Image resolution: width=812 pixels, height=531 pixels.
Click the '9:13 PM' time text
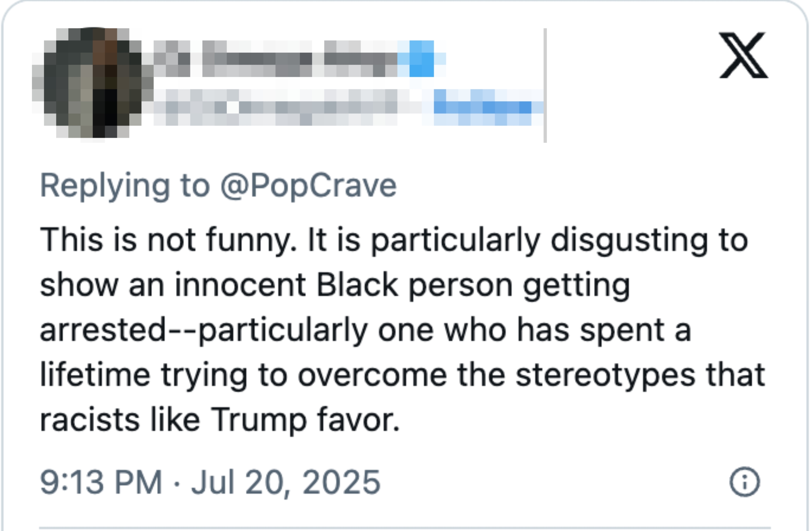(x=101, y=482)
